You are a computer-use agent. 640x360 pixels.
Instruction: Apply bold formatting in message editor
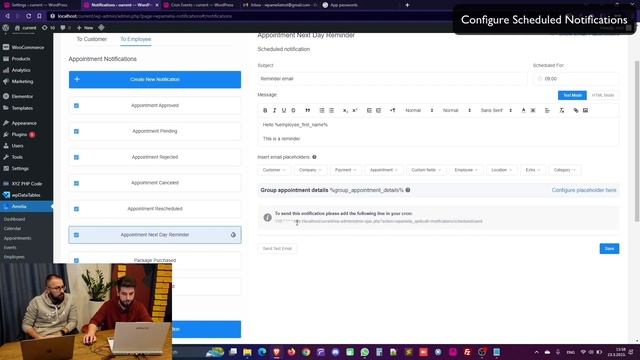[x=265, y=110]
